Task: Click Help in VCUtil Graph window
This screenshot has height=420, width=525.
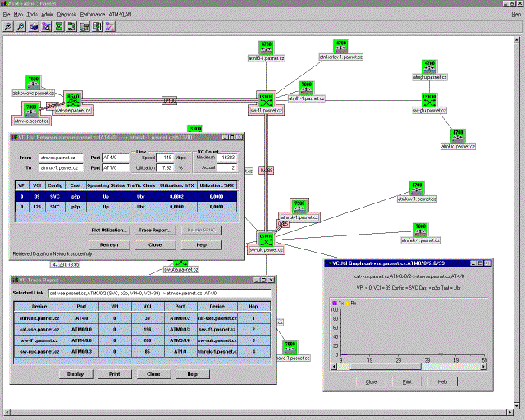Action: [442, 381]
